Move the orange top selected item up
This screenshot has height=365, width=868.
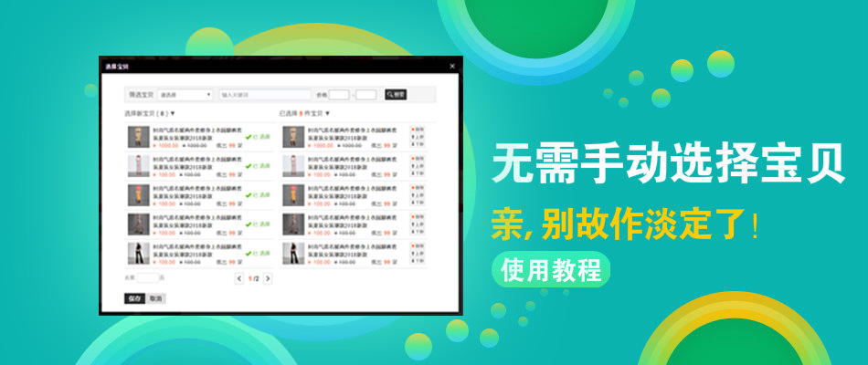click(x=418, y=195)
